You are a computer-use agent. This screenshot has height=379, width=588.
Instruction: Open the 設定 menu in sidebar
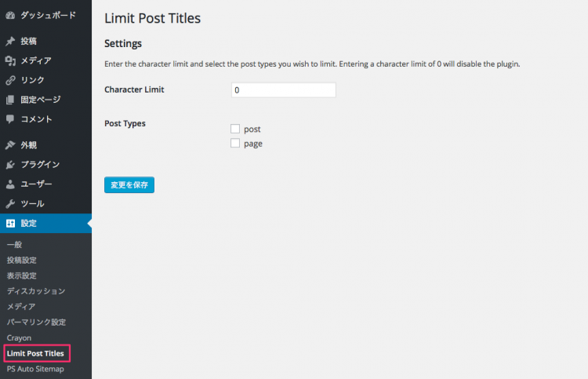29,224
